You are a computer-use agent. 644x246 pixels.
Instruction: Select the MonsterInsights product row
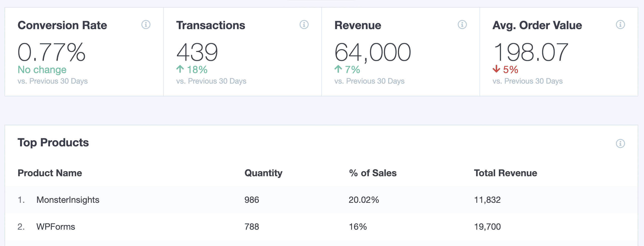click(x=68, y=200)
